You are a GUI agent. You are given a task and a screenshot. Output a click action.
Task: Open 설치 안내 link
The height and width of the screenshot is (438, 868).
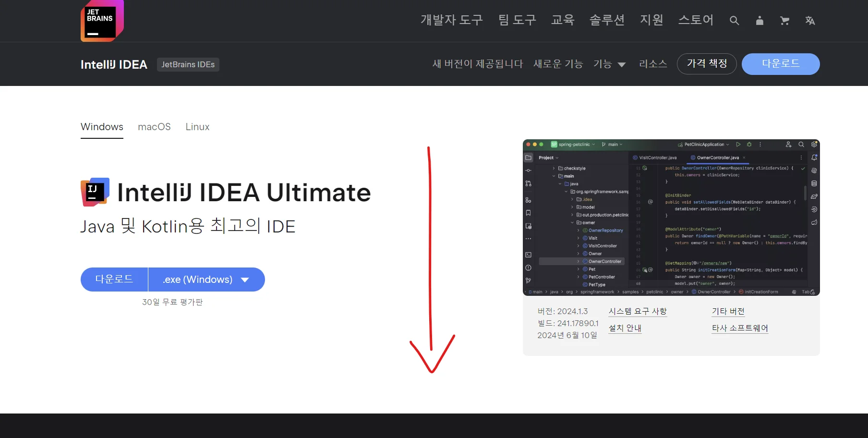625,328
